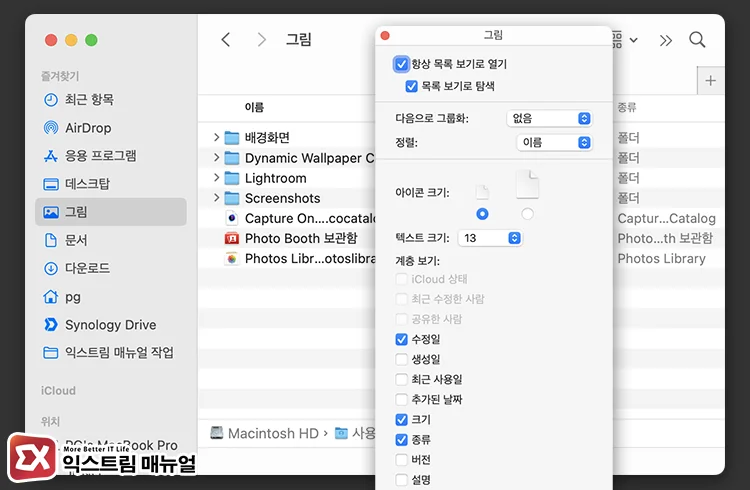The image size is (750, 490).
Task: Select 최근 항목 in the sidebar
Action: (89, 100)
